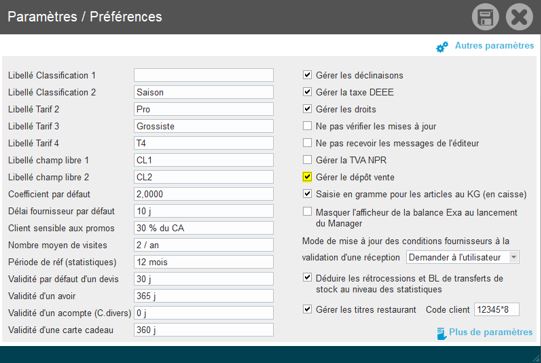Image resolution: width=541 pixels, height=363 pixels.
Task: Click Coefficient par défaut field
Action: [x=204, y=194]
